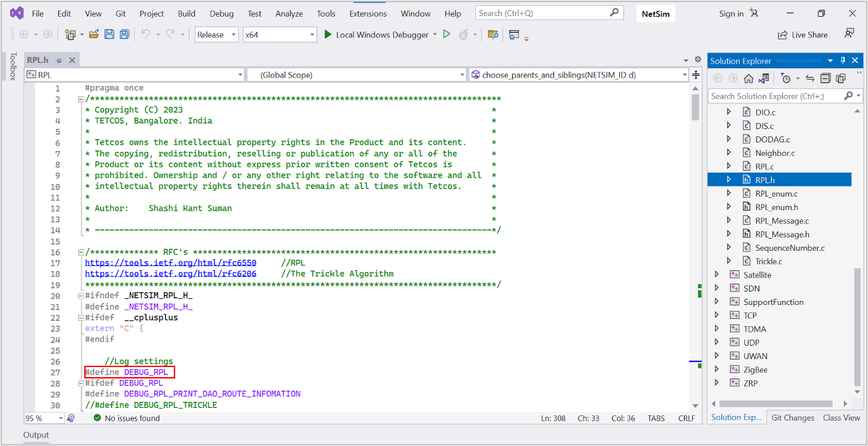Start Without Debugging using the outlined play icon

coord(447,35)
